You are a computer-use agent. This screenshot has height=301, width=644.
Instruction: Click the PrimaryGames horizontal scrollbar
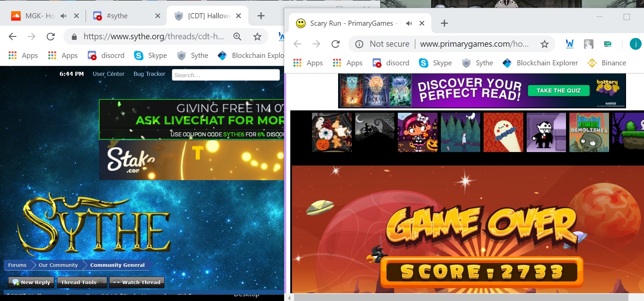[x=461, y=298]
